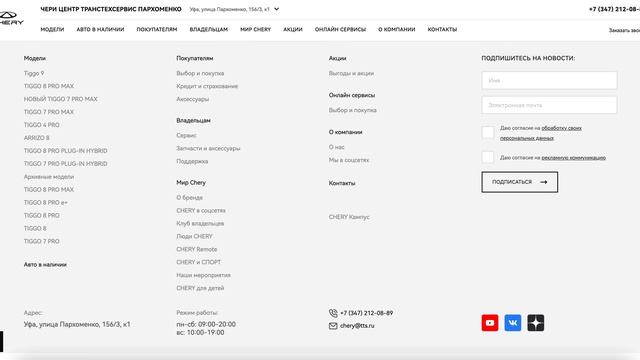This screenshot has width=640, height=360.
Task: Check the advertising communication consent box
Action: click(x=488, y=157)
